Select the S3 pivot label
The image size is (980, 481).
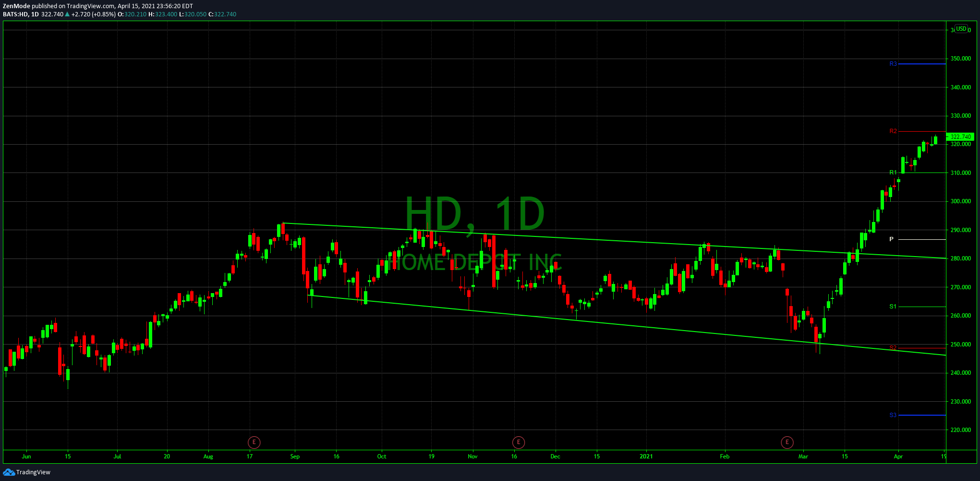pyautogui.click(x=893, y=415)
